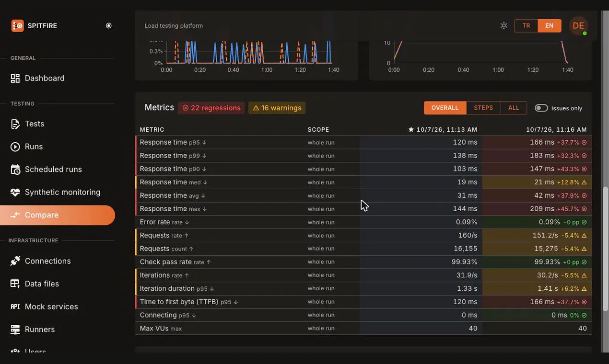Switch language to EN
Image resolution: width=609 pixels, height=364 pixels.
coord(550,26)
